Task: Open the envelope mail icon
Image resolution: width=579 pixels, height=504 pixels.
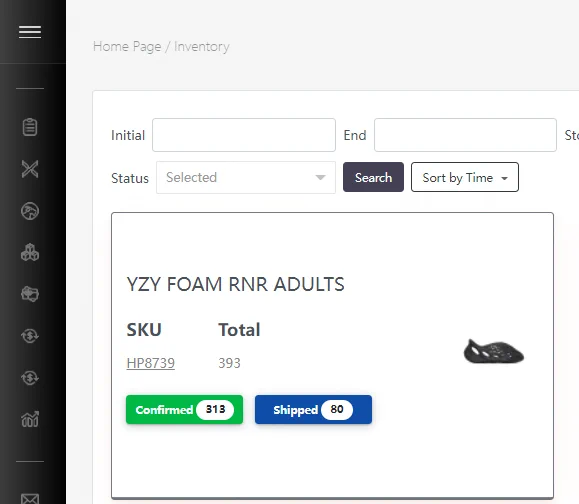Action: point(30,499)
